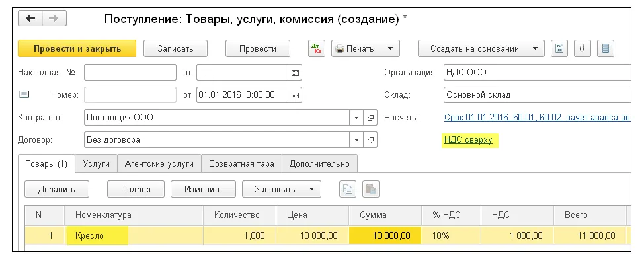
Task: Open the attached files paperclip icon
Action: pyautogui.click(x=582, y=48)
